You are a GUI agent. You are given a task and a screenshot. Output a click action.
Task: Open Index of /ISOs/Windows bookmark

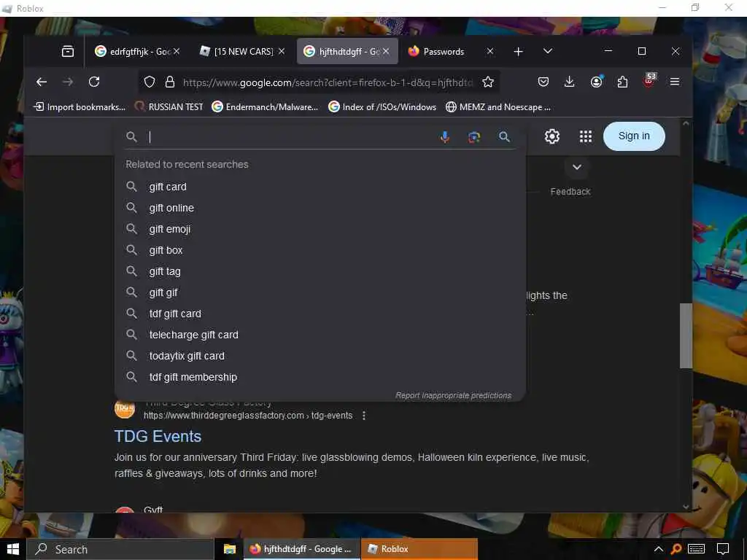point(382,107)
